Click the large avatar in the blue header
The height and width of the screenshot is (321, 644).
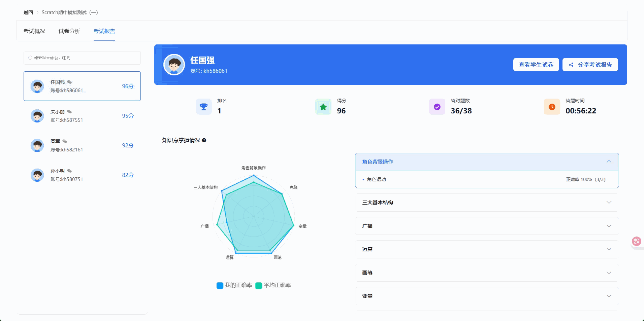click(x=174, y=65)
